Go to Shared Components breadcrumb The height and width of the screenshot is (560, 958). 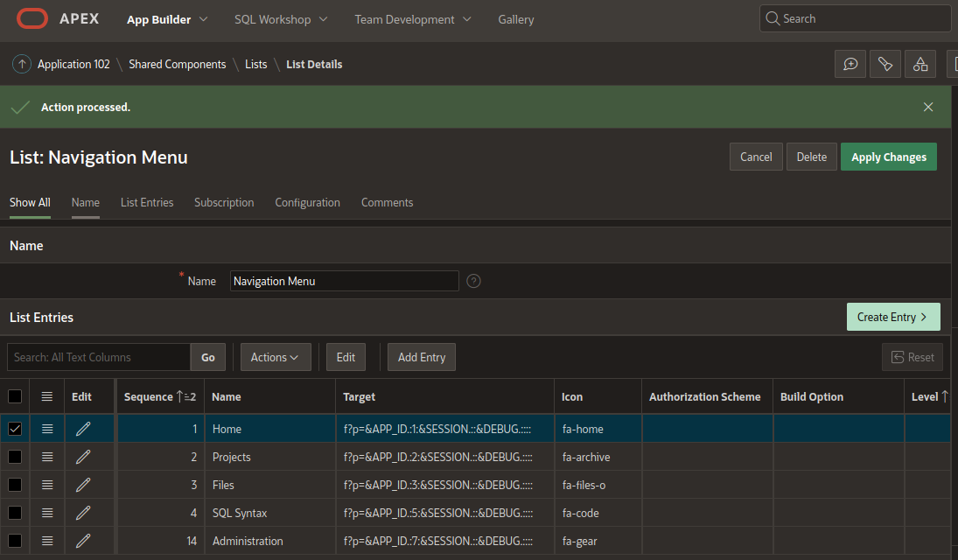(x=178, y=64)
